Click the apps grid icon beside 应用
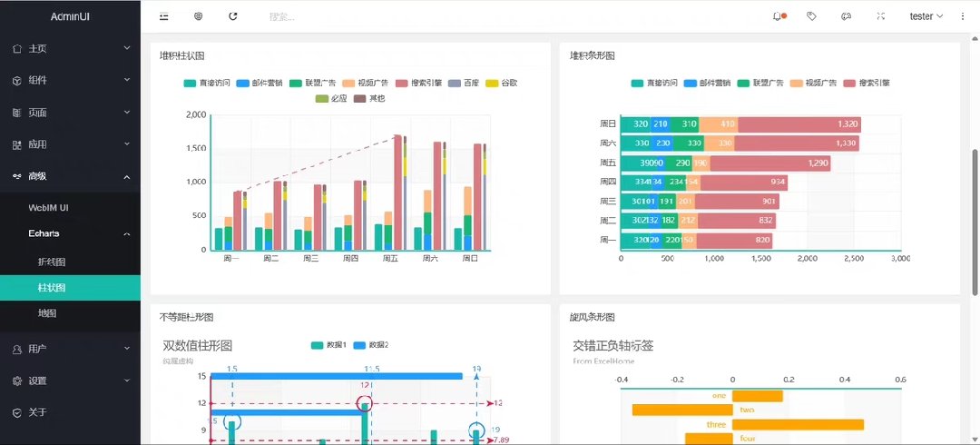The height and width of the screenshot is (445, 980). click(x=17, y=144)
